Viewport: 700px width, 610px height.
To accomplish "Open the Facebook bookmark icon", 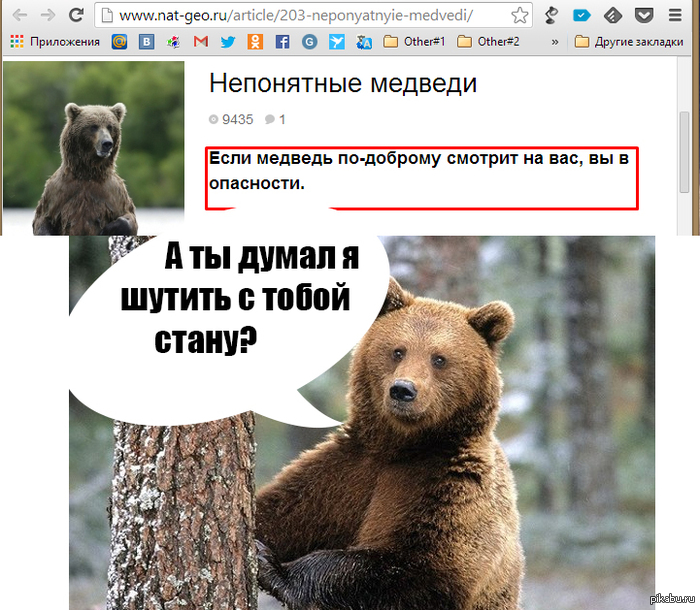I will pos(282,42).
